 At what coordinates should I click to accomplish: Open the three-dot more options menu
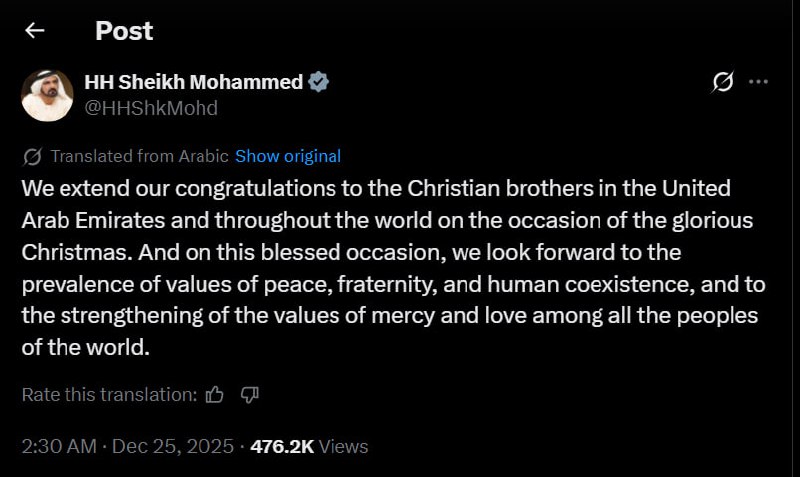click(x=759, y=82)
